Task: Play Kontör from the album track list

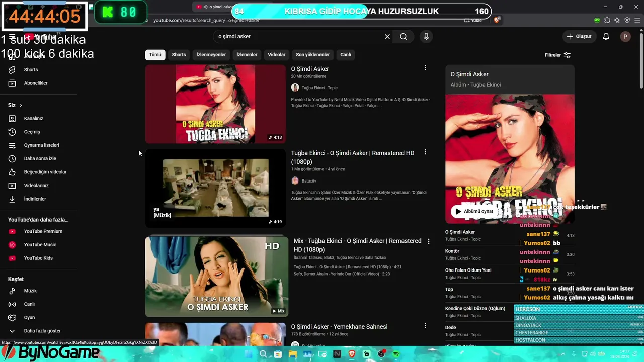Action: [510, 254]
